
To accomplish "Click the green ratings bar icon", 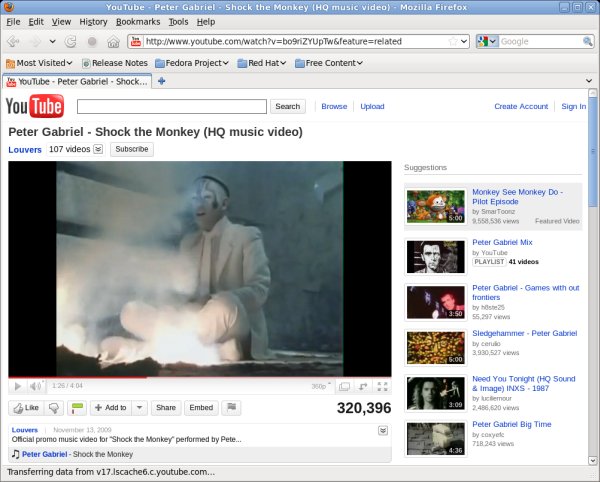I will click(77, 408).
